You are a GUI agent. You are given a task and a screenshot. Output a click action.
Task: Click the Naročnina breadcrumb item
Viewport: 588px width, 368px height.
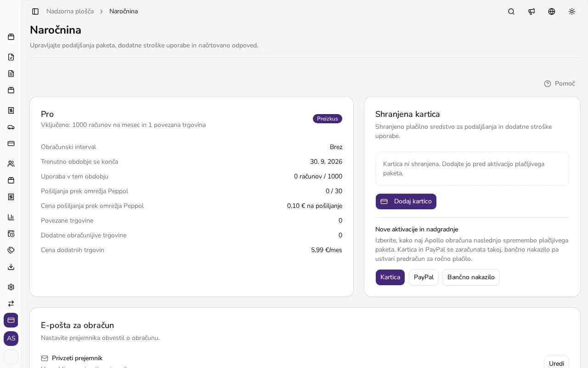[x=124, y=11]
